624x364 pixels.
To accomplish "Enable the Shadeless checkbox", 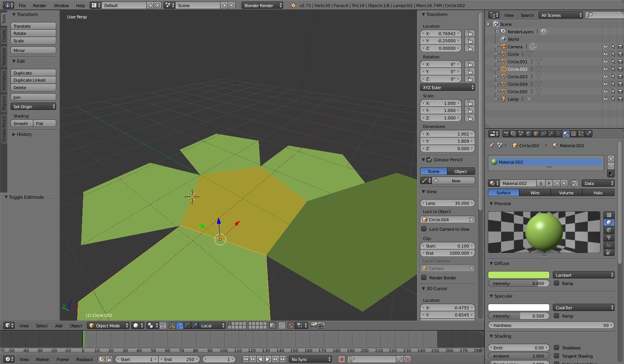I will tap(556, 348).
